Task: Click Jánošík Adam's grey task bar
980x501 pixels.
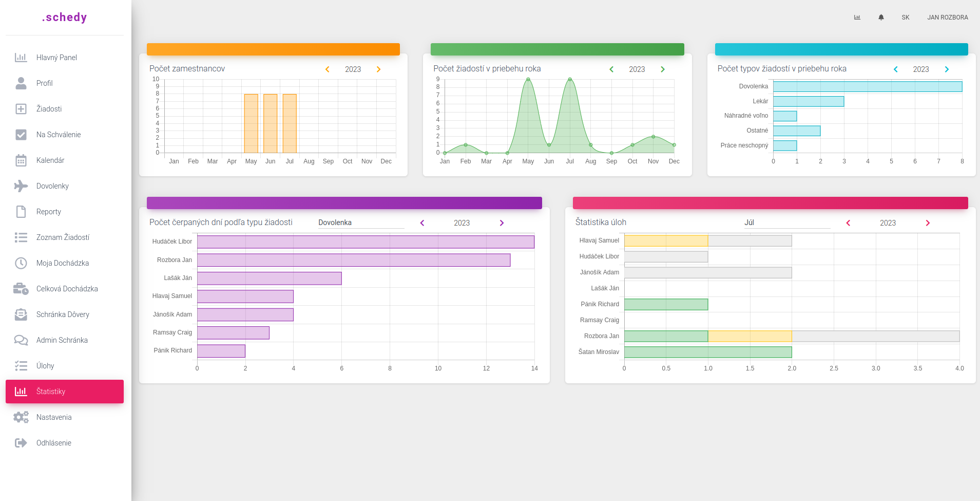Action: [x=708, y=272]
